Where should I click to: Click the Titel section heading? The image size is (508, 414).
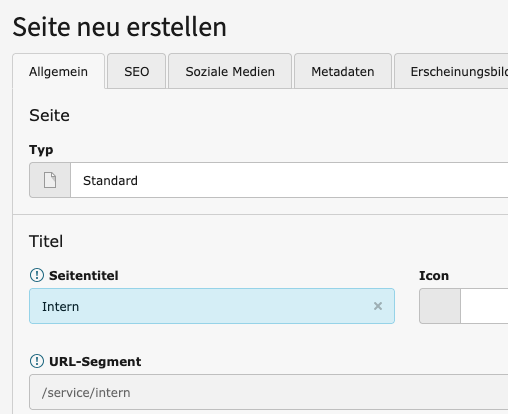click(46, 241)
